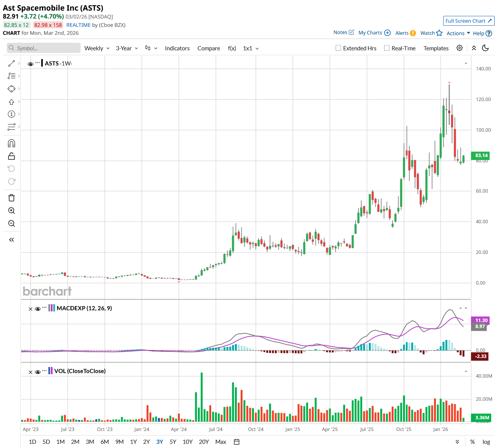The width and height of the screenshot is (495, 448).
Task: Select the 1D time range
Action: (x=33, y=442)
